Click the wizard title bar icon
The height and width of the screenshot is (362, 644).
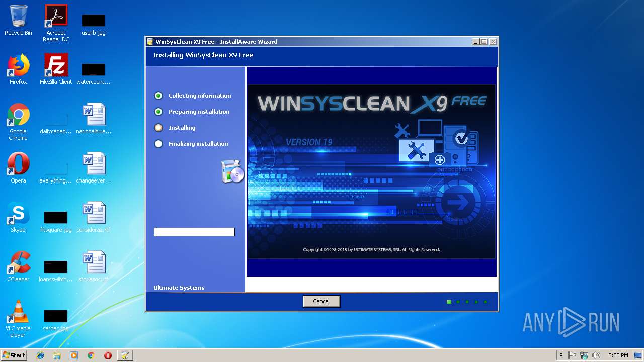150,42
